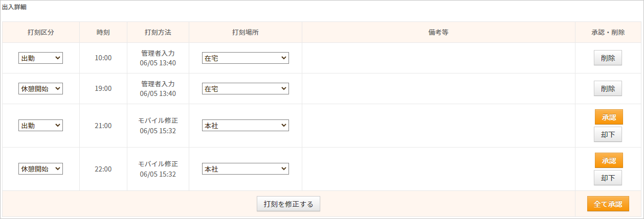This screenshot has height=219, width=644.
Task: Click the 承認・削除 column header
Action: (608, 32)
